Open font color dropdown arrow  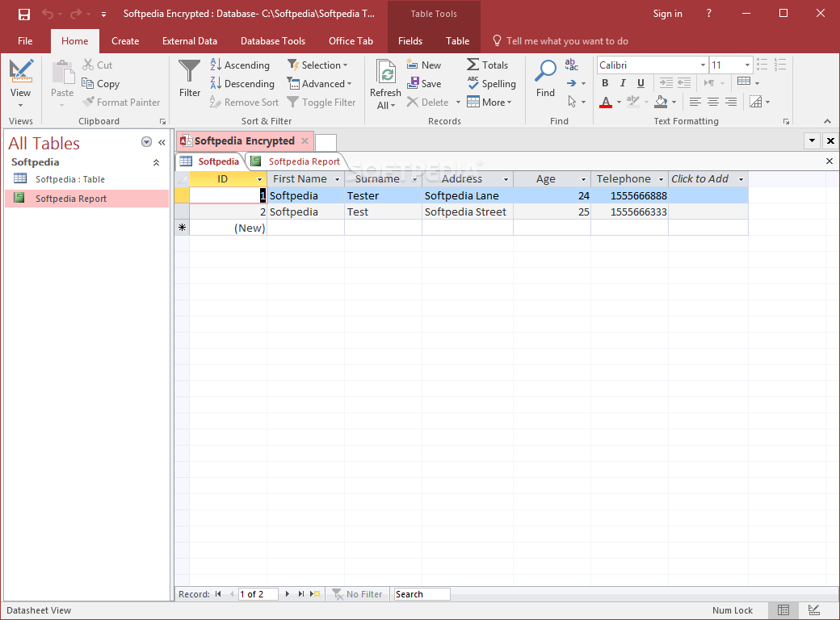pos(619,102)
